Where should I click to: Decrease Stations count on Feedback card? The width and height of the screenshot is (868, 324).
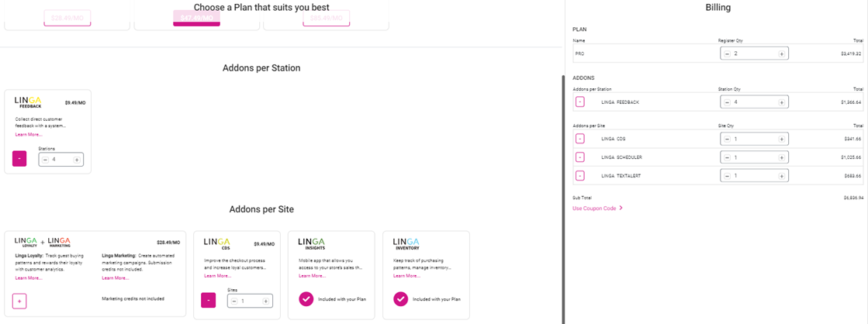45,160
